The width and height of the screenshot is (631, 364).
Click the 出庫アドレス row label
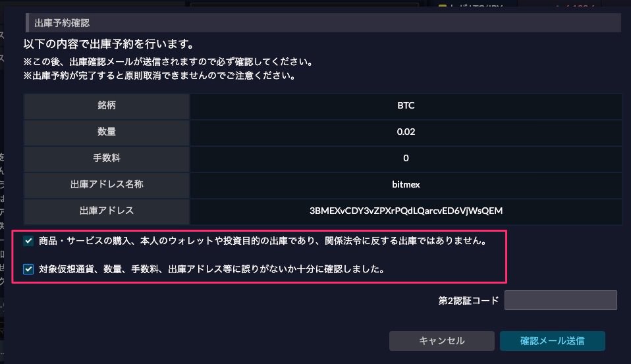(107, 211)
